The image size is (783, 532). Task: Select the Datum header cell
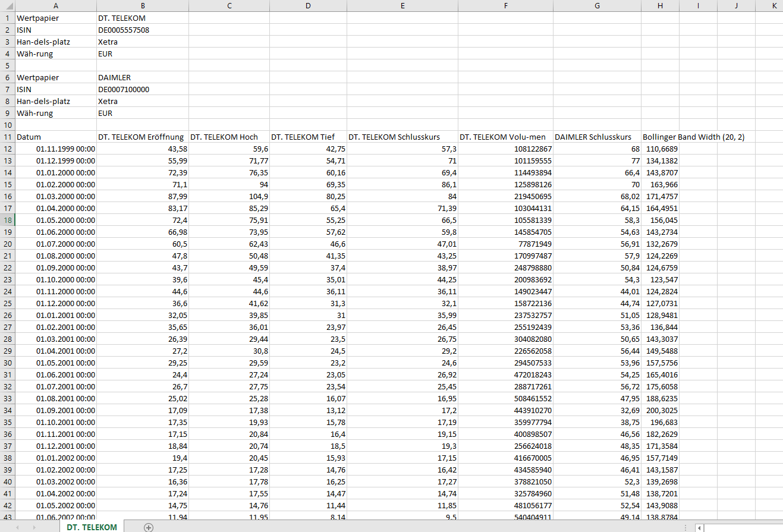tap(56, 137)
